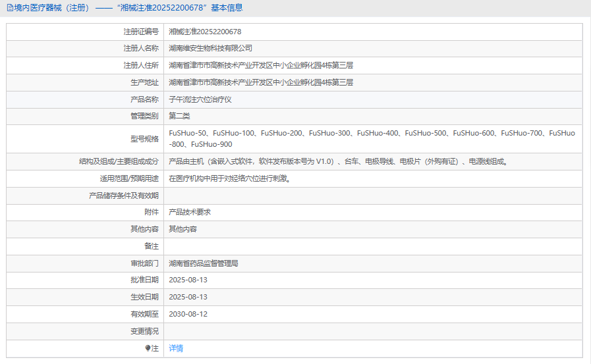591x364 pixels.
Task: Select the address in the 生产地址 row
Action: pos(261,82)
